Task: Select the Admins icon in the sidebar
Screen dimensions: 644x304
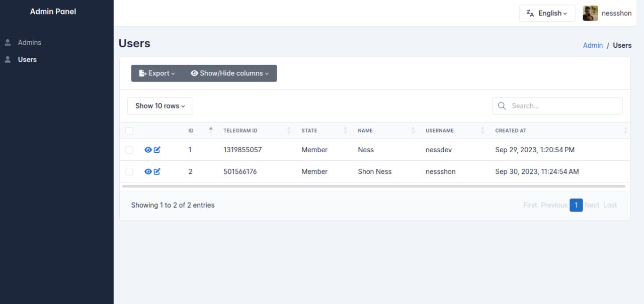Action: pos(8,42)
